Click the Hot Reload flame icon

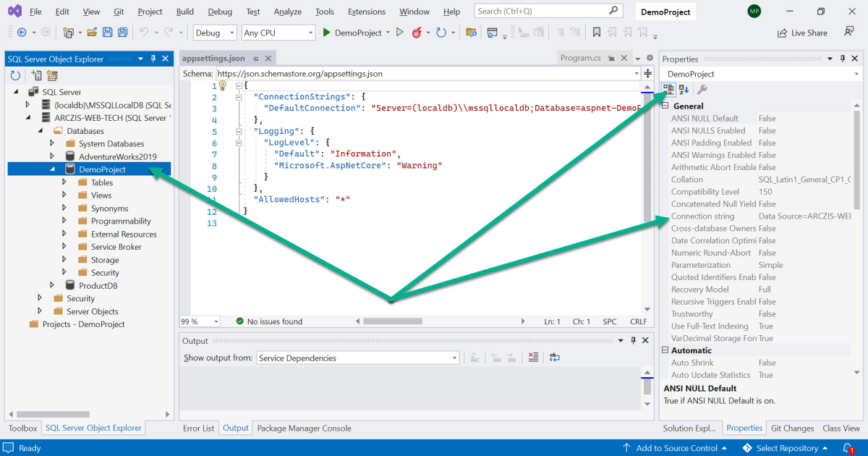tap(417, 33)
